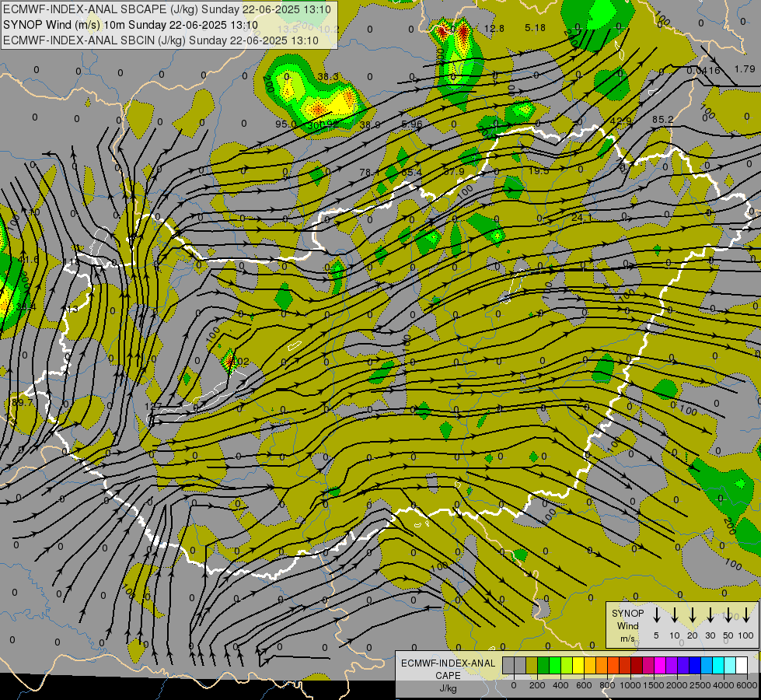Viewport: 761px width, 700px height.
Task: Select the bright cyan CAPE legend swatch
Action: click(717, 666)
